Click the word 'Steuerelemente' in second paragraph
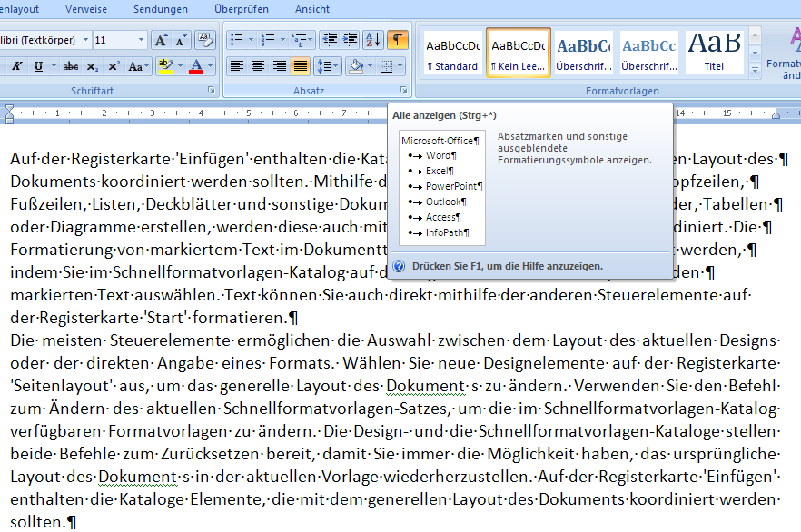The width and height of the screenshot is (801, 532). pos(171,340)
